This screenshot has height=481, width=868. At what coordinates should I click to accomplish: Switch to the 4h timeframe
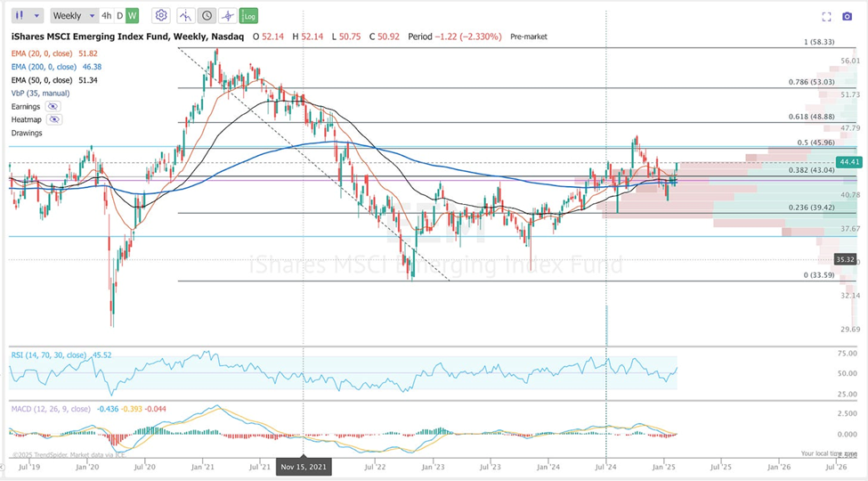[106, 15]
